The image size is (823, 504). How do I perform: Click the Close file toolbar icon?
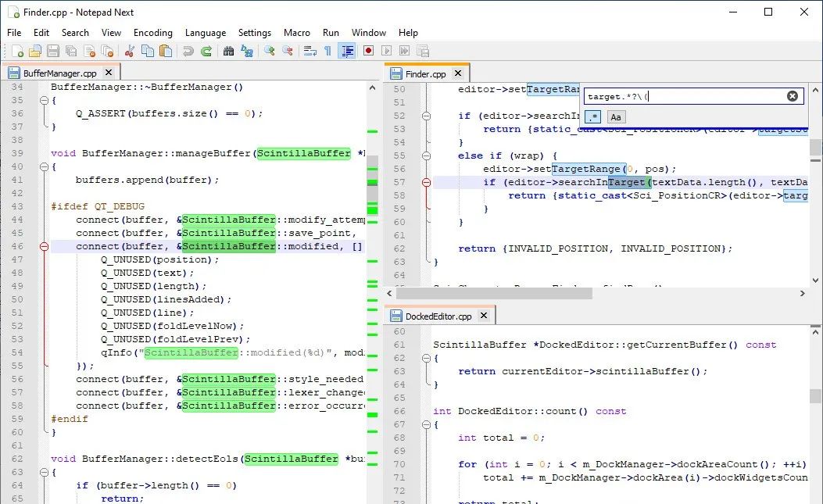tap(89, 51)
